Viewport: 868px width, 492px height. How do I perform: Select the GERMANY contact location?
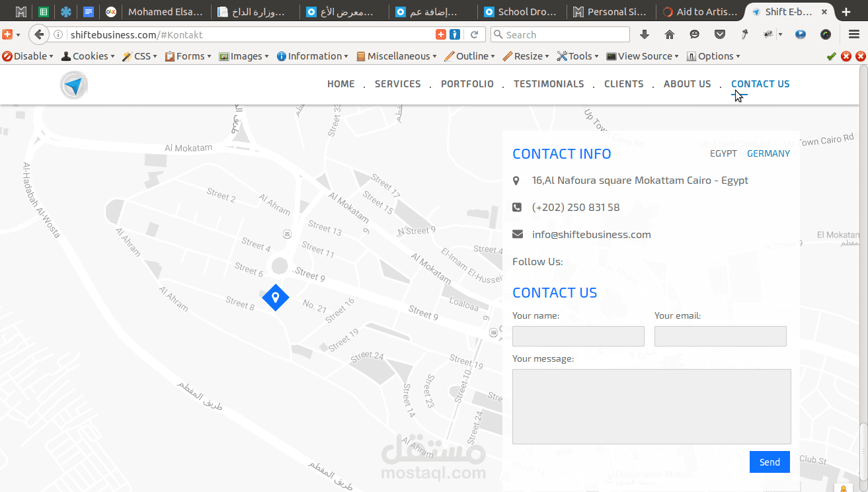pyautogui.click(x=768, y=153)
